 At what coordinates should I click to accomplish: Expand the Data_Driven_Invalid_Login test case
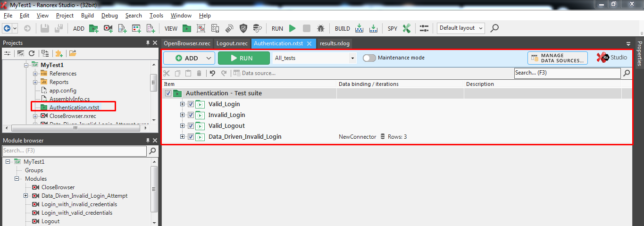(183, 137)
